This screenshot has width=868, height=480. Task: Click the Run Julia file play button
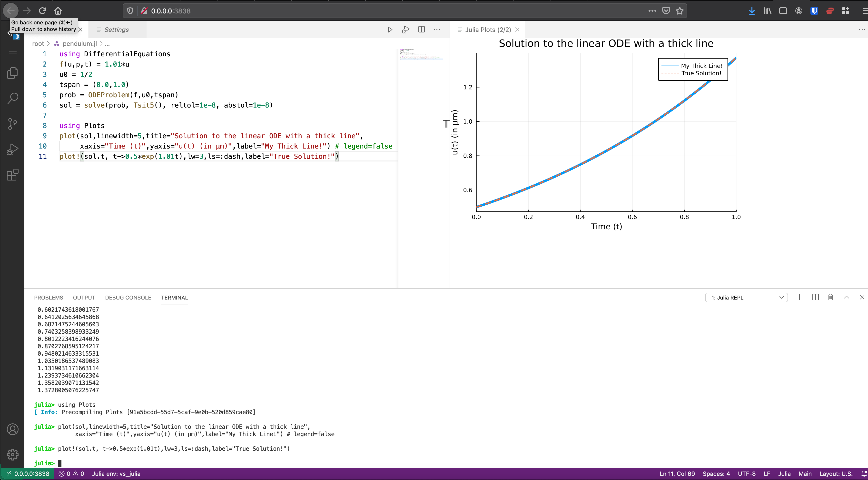point(390,30)
